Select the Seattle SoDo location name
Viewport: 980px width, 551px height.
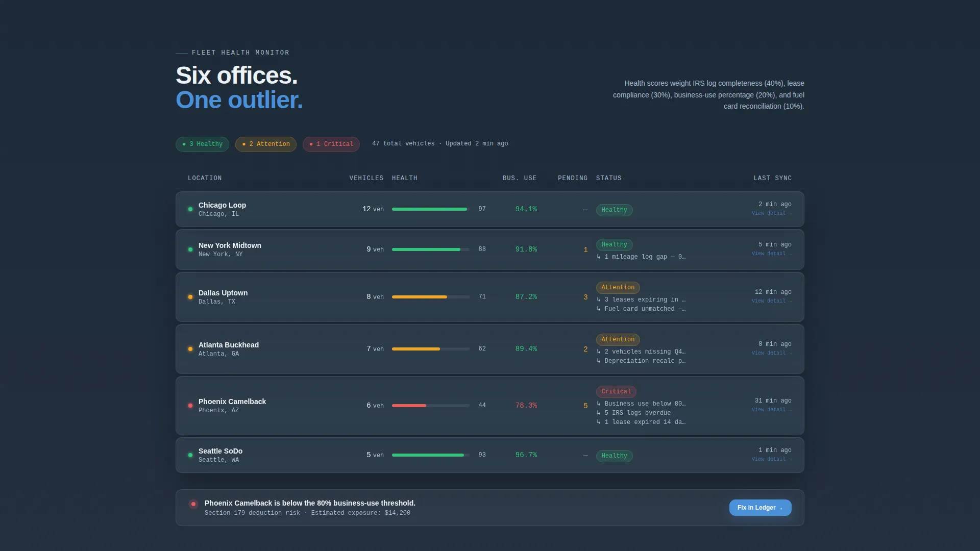220,451
